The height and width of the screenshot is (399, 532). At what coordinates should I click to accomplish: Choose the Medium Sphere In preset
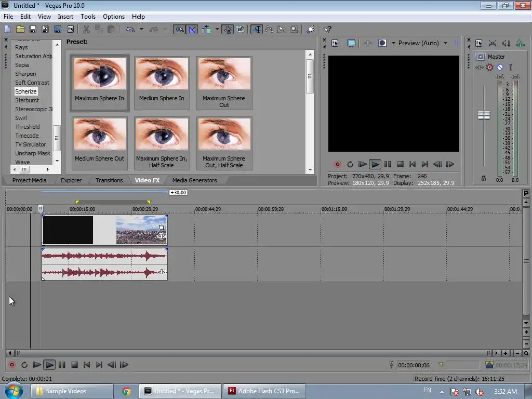coord(162,83)
